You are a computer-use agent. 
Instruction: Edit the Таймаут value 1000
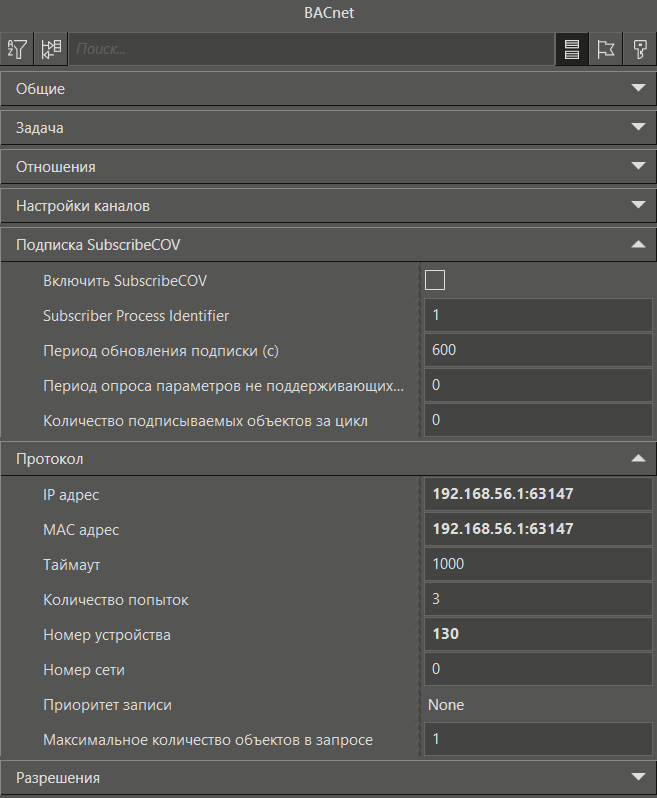538,564
